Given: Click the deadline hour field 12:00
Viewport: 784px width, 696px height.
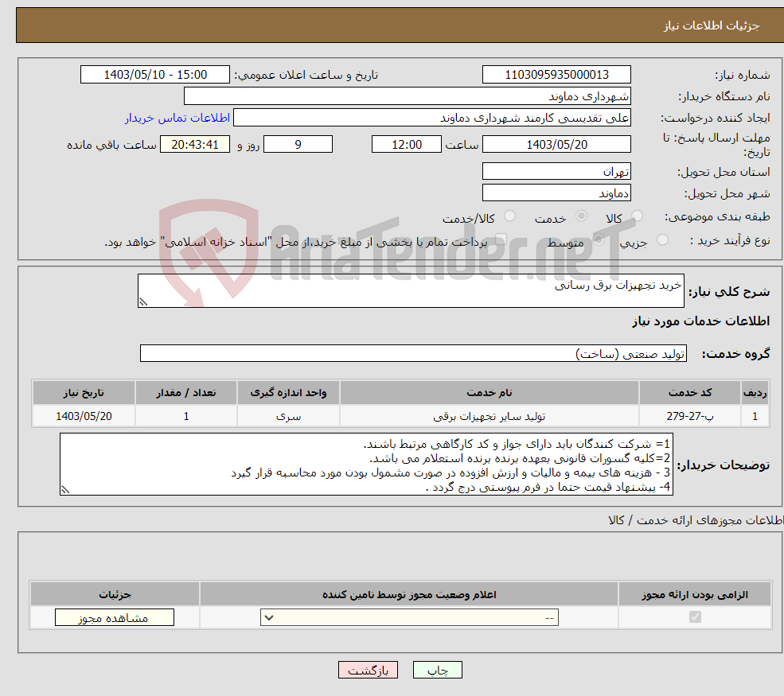Looking at the screenshot, I should (x=407, y=145).
